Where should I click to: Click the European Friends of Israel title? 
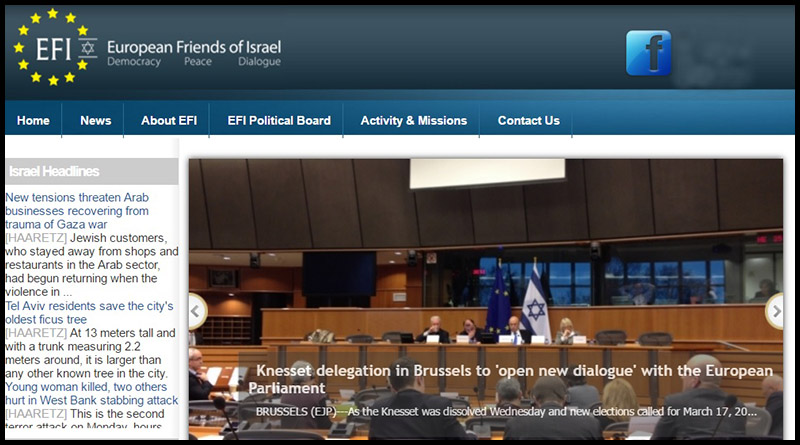point(193,46)
